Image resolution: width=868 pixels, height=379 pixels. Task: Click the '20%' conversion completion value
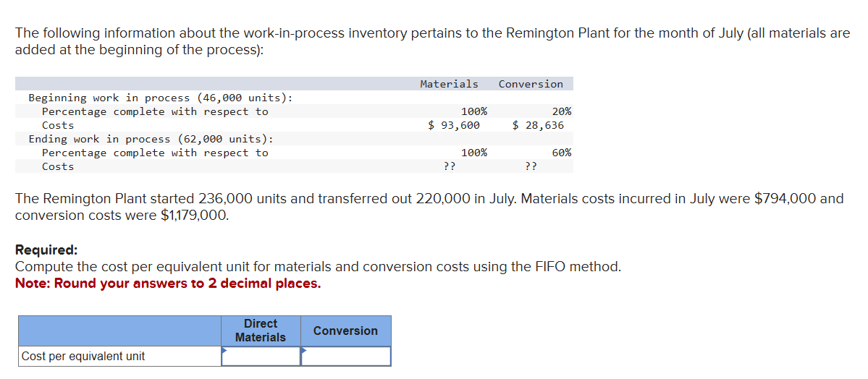pos(562,111)
